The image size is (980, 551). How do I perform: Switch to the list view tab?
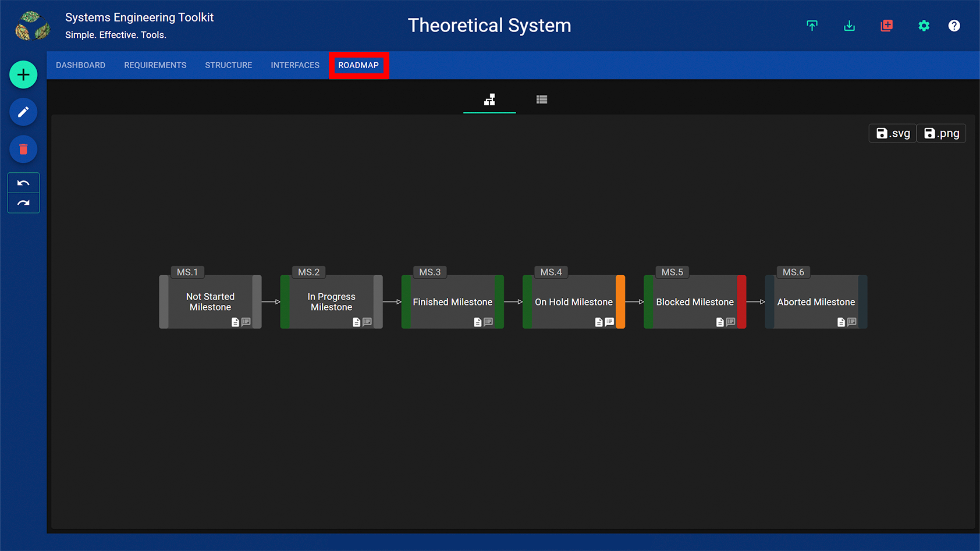coord(542,99)
